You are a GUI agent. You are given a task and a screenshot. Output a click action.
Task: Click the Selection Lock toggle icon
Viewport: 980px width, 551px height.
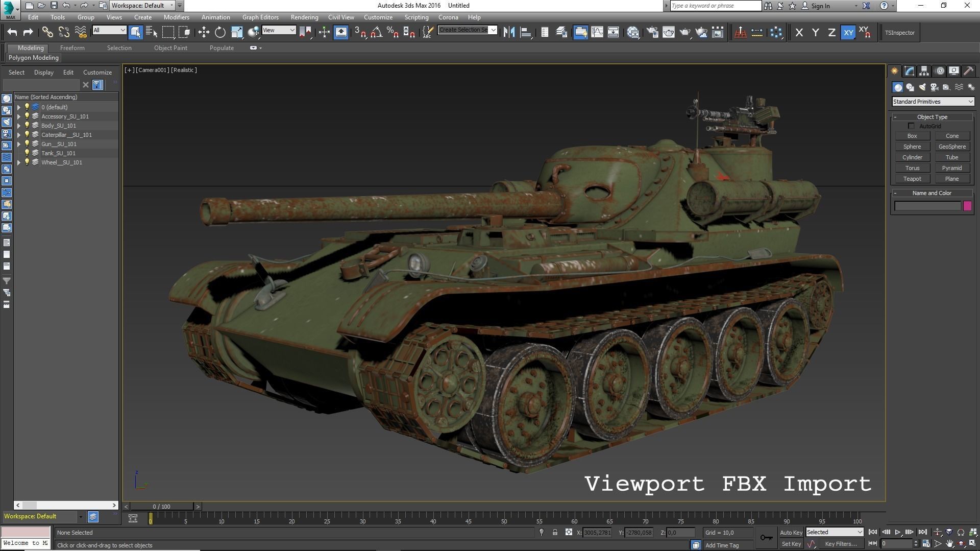pos(555,532)
